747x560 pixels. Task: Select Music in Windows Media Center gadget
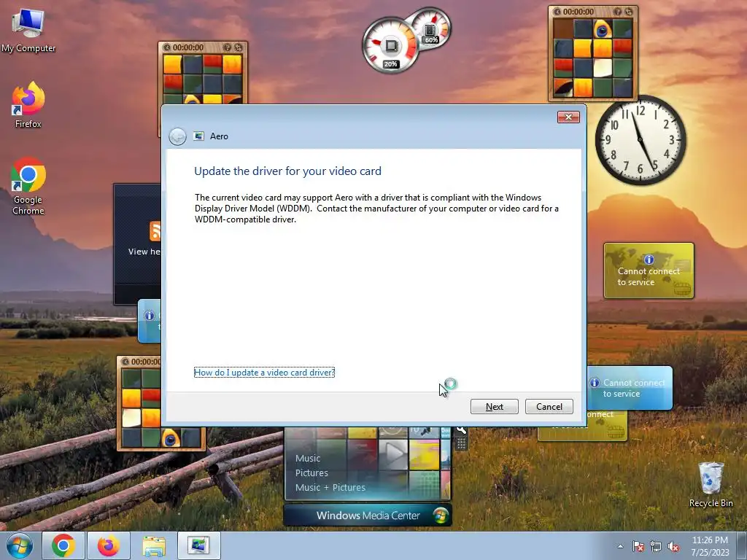tap(308, 458)
